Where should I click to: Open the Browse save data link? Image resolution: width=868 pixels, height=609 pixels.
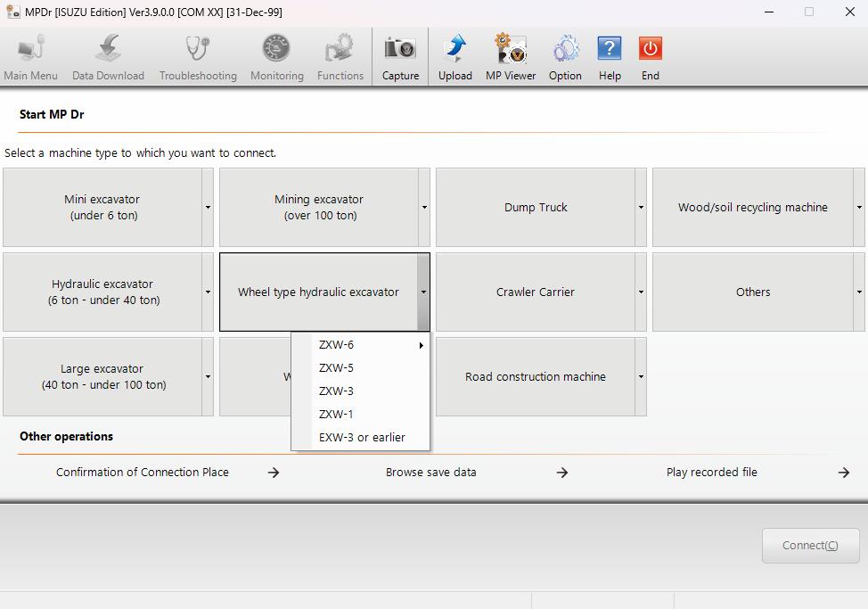(x=430, y=473)
